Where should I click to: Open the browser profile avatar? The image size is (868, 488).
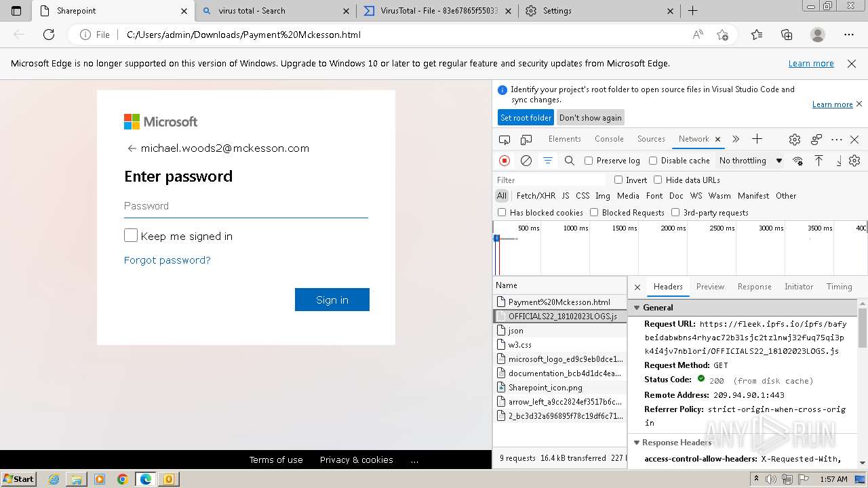[818, 35]
